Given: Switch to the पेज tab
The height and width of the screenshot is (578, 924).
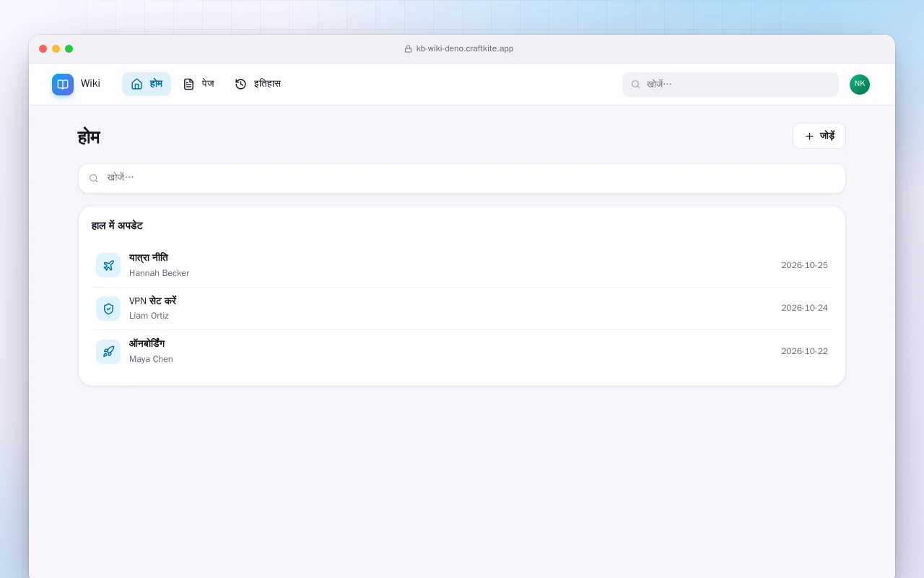Looking at the screenshot, I should pyautogui.click(x=199, y=84).
